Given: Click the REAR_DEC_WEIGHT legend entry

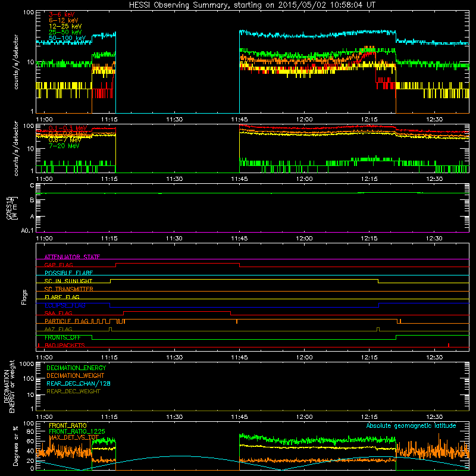Looking at the screenshot, I should point(73,392).
